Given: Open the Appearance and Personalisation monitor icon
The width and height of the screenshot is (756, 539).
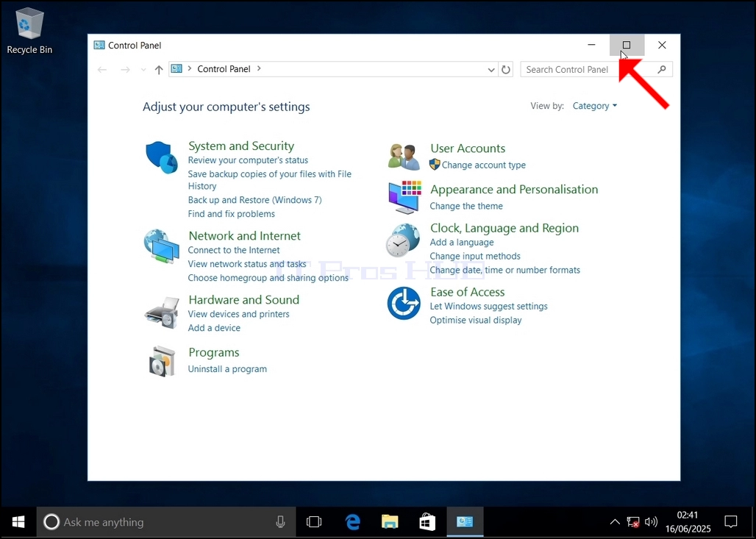Looking at the screenshot, I should (x=405, y=197).
